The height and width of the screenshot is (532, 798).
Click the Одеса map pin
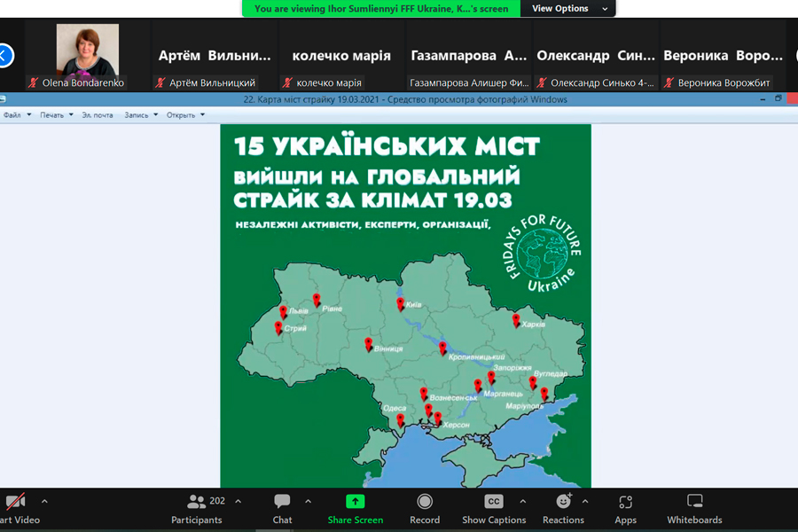point(401,420)
